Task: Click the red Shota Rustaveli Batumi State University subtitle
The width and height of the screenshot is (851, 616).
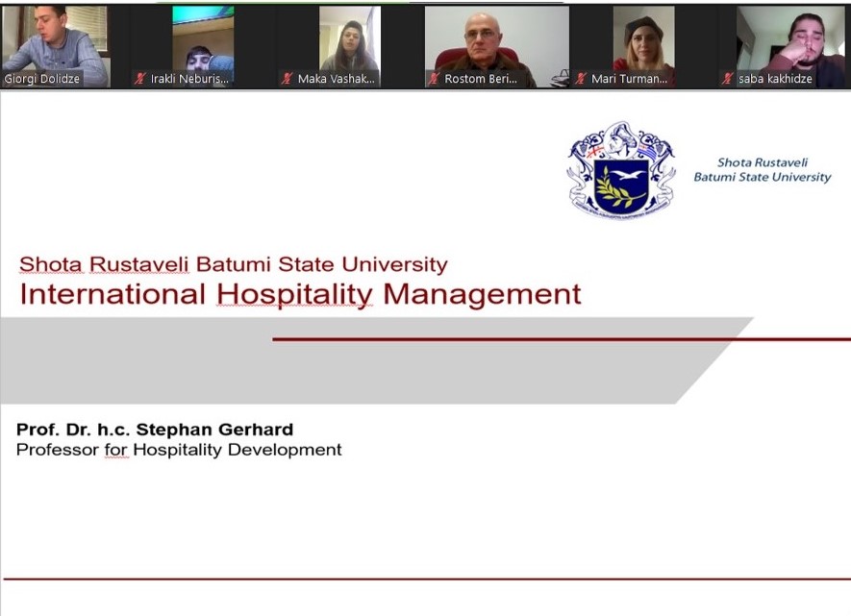Action: [x=233, y=264]
